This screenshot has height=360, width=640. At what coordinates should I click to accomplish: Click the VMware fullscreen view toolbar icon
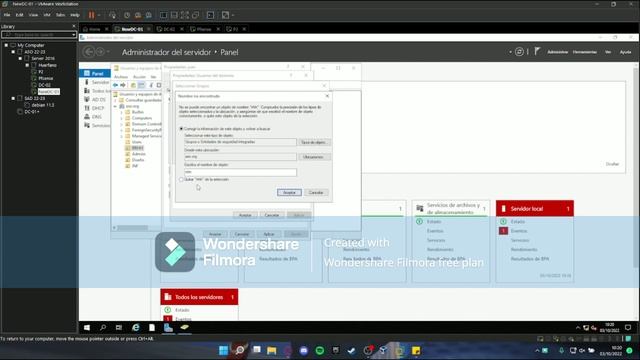point(185,15)
